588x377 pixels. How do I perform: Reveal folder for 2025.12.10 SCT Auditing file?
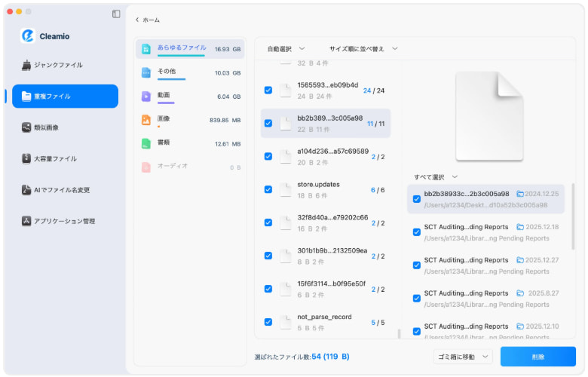click(520, 326)
